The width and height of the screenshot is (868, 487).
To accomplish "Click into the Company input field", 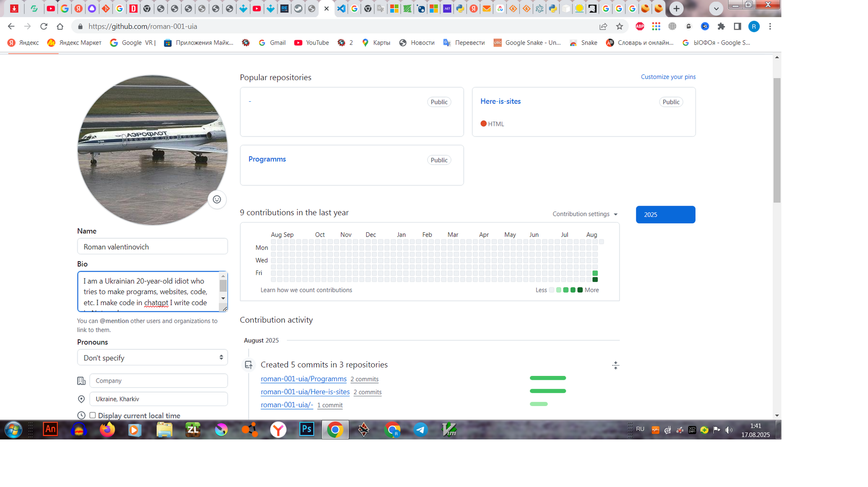I will pos(158,381).
